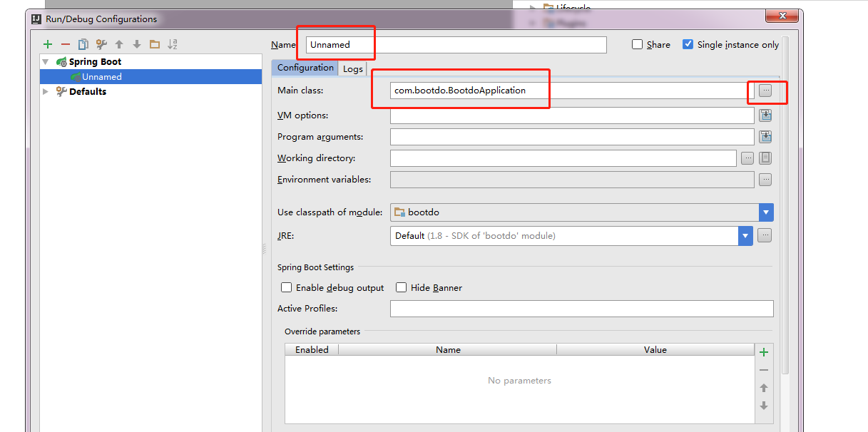The image size is (868, 432).
Task: Click the Enabled column header
Action: [312, 349]
